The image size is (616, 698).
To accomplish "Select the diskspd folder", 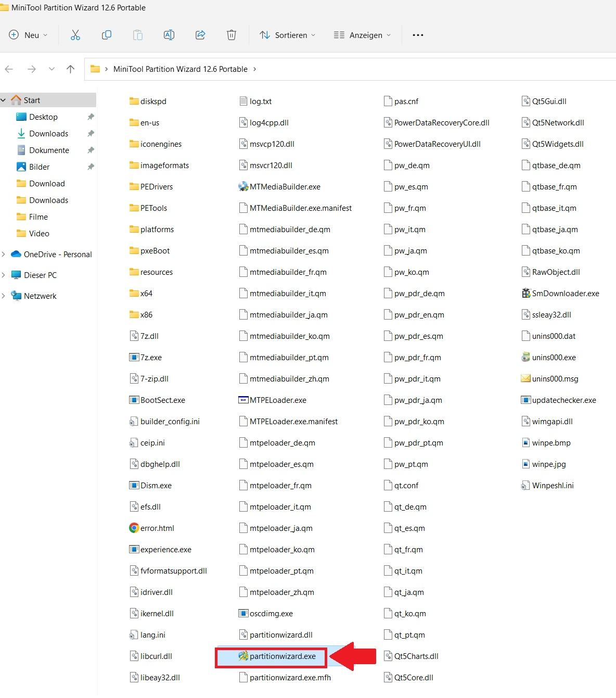I will coord(148,101).
